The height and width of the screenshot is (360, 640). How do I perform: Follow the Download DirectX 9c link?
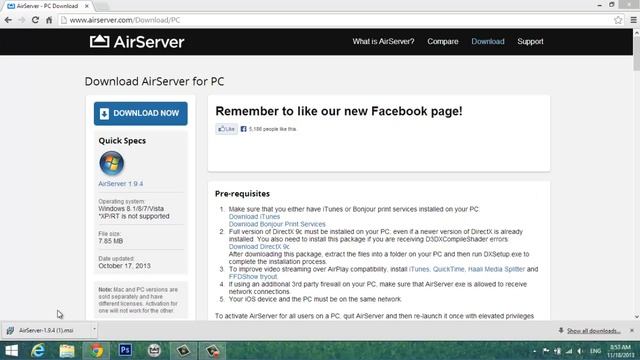point(259,247)
